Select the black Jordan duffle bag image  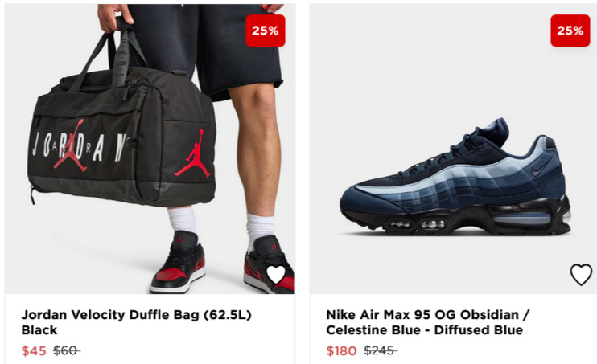pos(121,125)
